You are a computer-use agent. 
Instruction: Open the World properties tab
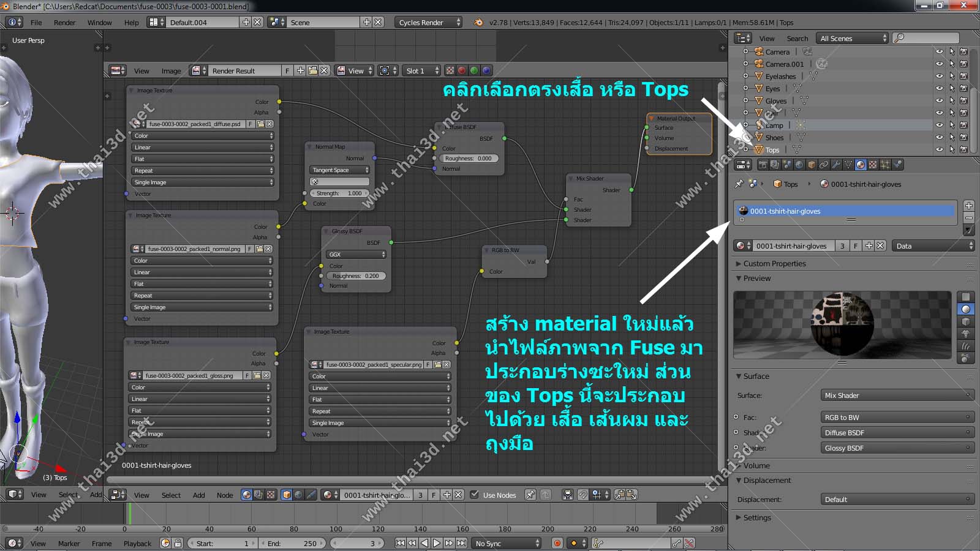click(x=799, y=165)
